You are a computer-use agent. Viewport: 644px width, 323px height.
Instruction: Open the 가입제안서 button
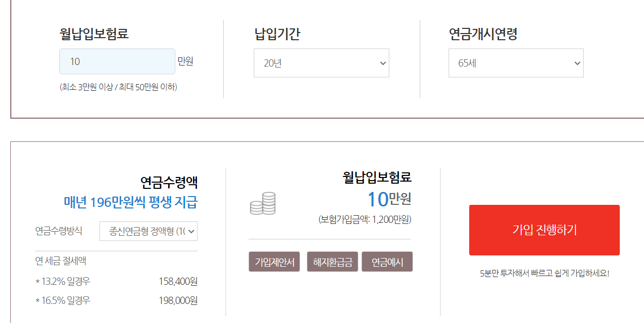(x=274, y=262)
